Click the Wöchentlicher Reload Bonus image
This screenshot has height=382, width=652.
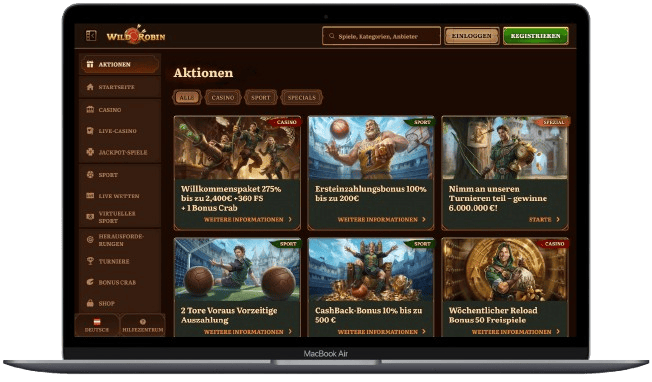pos(505,269)
